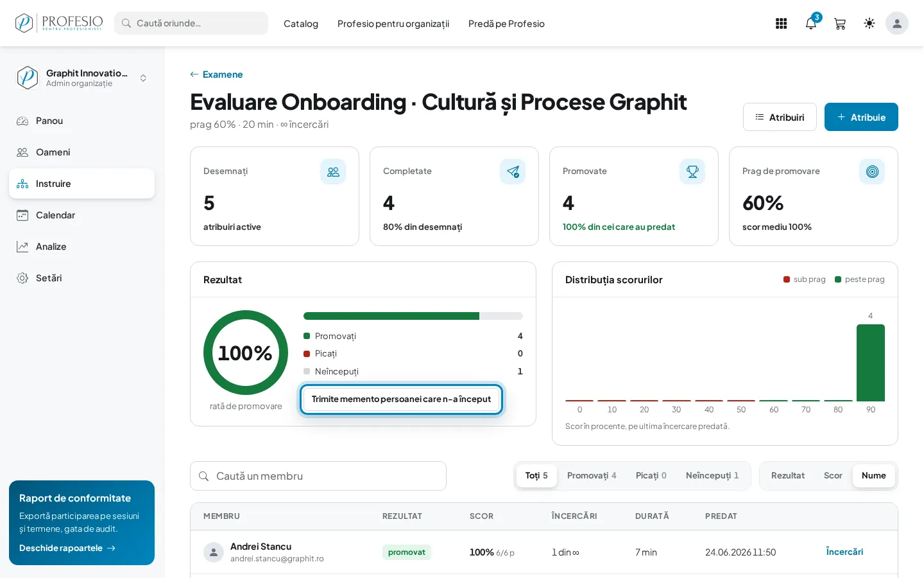
Task: Click the peste prag green legend swatch
Action: [x=838, y=279]
